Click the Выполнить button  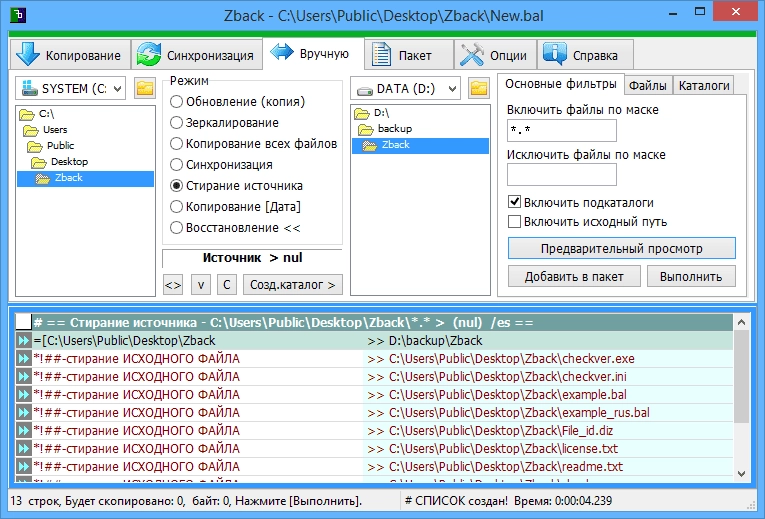[x=691, y=277]
